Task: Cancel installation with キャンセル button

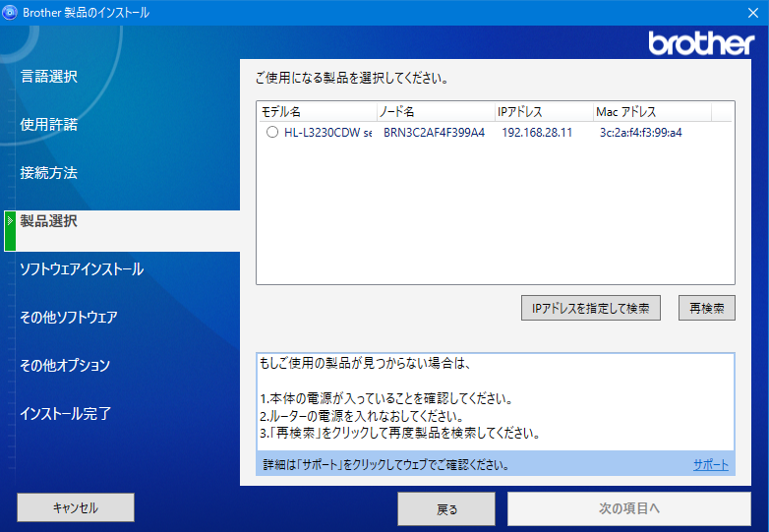Action: tap(76, 507)
